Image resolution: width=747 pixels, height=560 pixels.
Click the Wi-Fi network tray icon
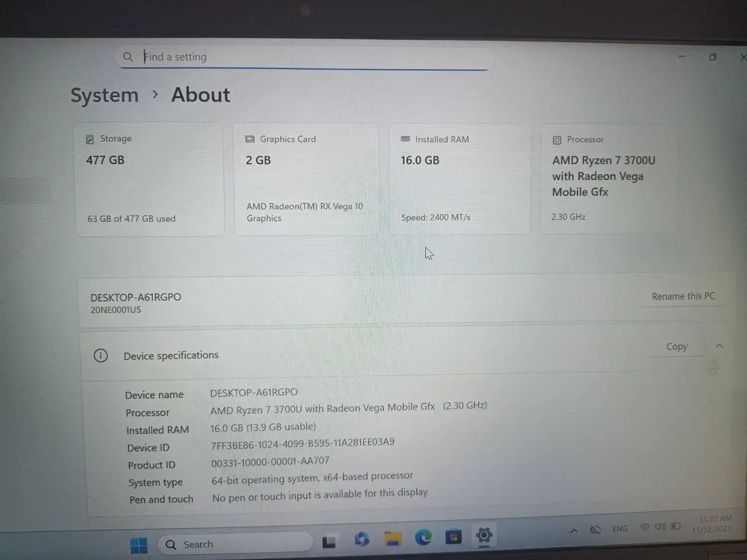(x=644, y=527)
